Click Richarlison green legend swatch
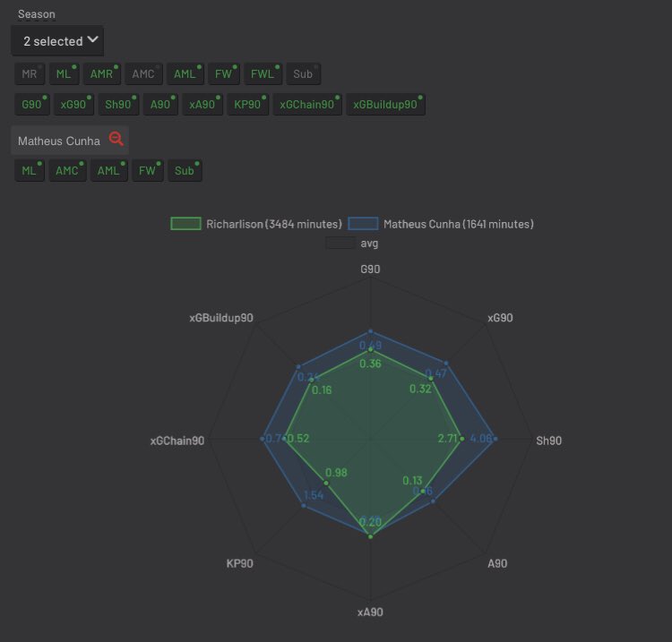This screenshot has height=642, width=672. [x=185, y=224]
